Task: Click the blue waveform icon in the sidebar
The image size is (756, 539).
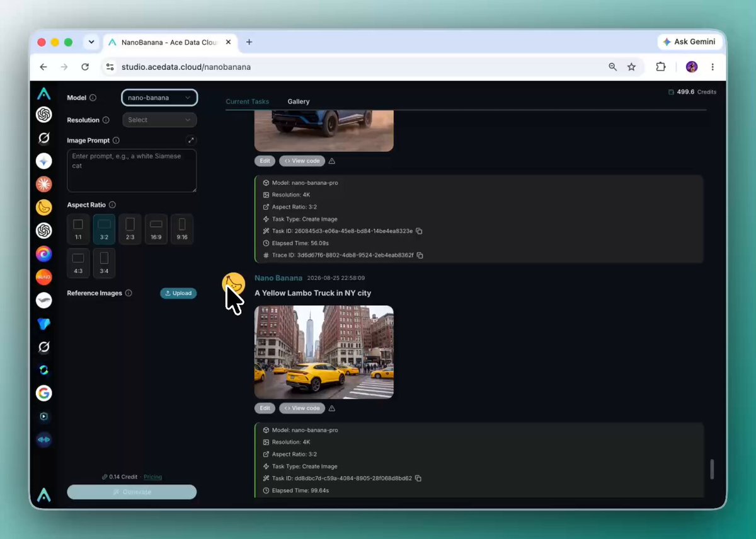Action: [x=43, y=440]
